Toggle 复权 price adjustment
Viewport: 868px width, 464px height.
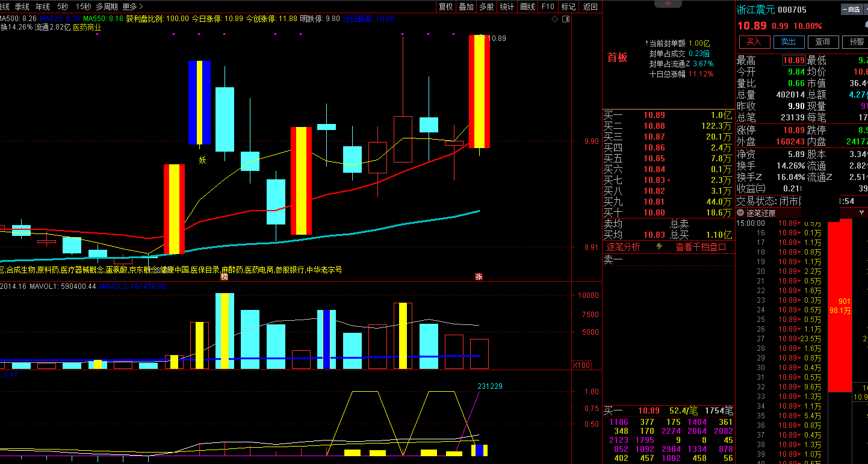coord(445,7)
